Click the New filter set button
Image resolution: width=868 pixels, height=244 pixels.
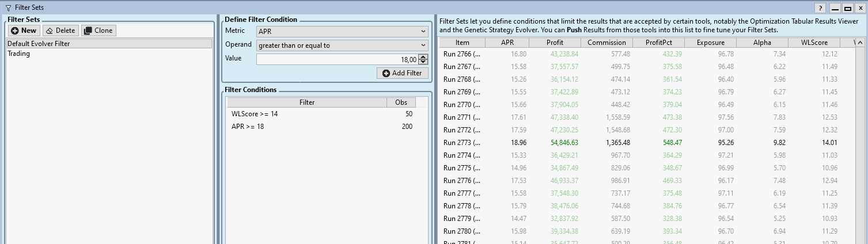point(24,30)
